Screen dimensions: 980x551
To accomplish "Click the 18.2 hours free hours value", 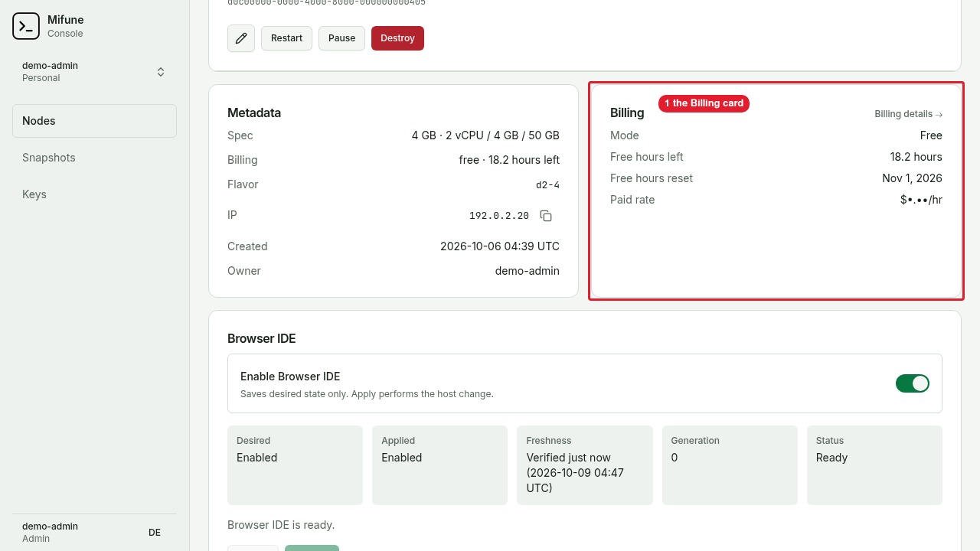I will click(916, 157).
